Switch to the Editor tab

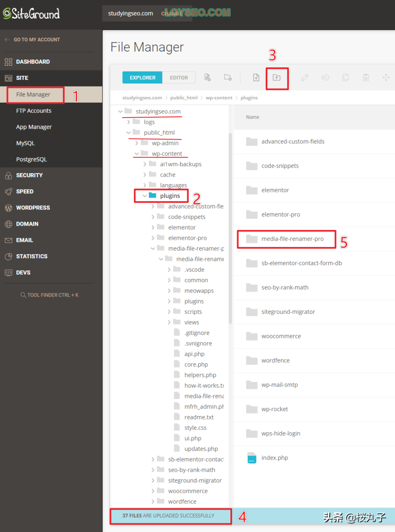(179, 78)
